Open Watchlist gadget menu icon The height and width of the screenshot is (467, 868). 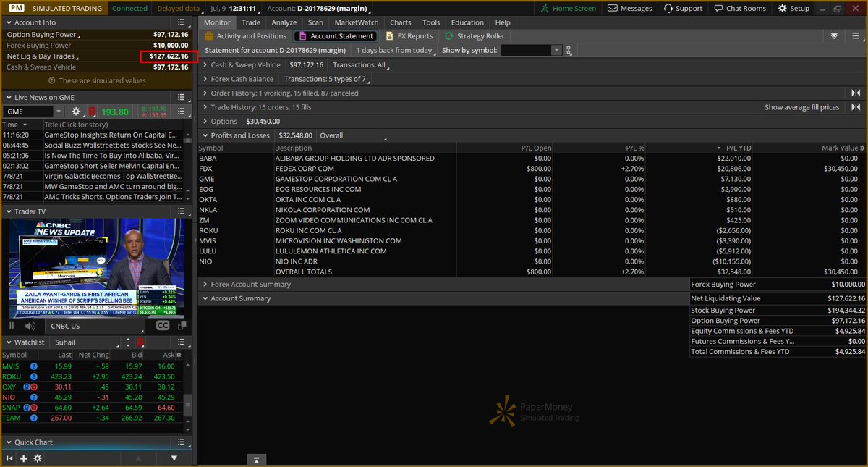182,342
